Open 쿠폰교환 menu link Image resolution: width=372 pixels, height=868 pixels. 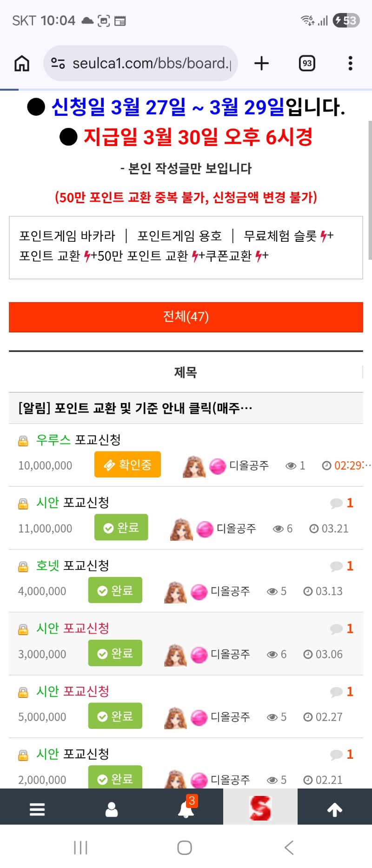click(229, 256)
